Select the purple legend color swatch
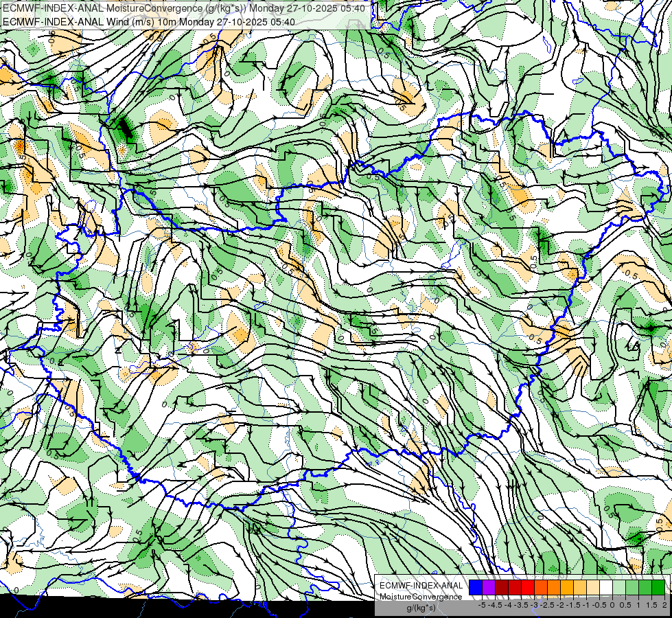The width and height of the screenshot is (672, 618). pyautogui.click(x=489, y=587)
